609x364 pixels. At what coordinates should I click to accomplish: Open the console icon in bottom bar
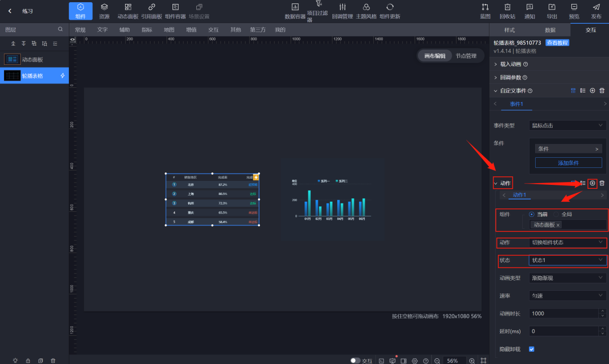point(381,361)
